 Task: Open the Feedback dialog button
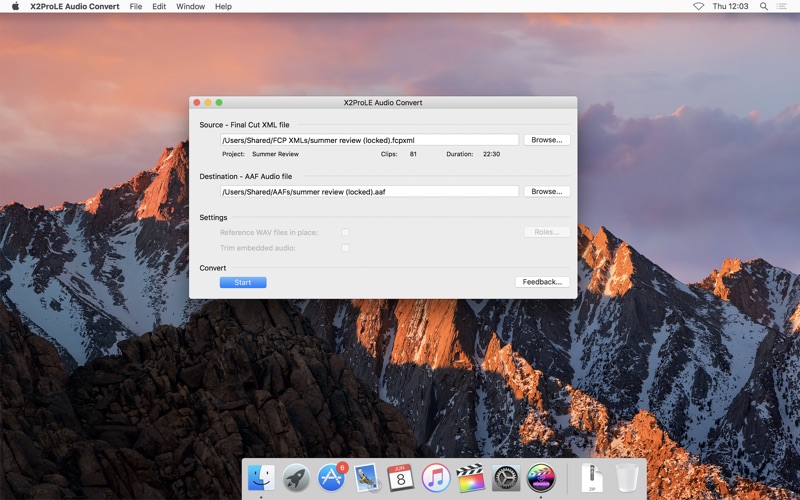click(x=542, y=282)
